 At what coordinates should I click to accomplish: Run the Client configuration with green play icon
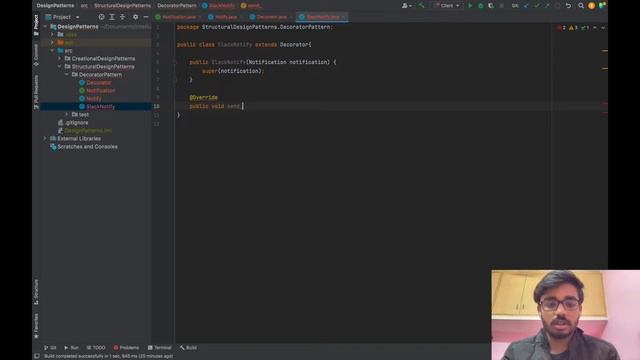tap(470, 6)
